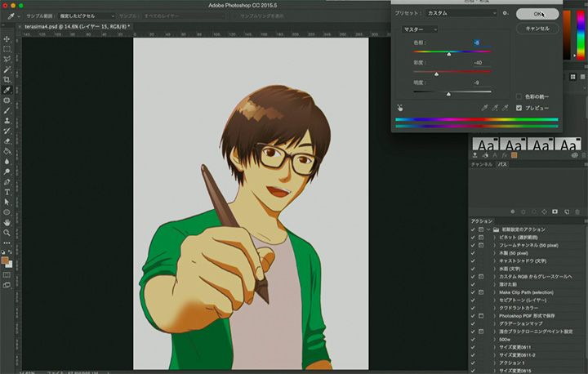Select the Eyedropper tool in the left toolbar
Image resolution: width=588 pixels, height=374 pixels.
(7, 90)
